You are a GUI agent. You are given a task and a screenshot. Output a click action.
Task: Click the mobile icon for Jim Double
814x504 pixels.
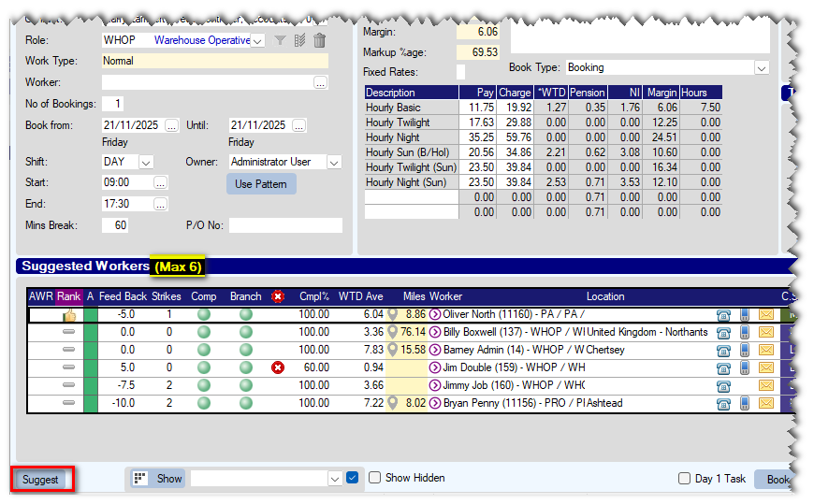click(x=745, y=367)
